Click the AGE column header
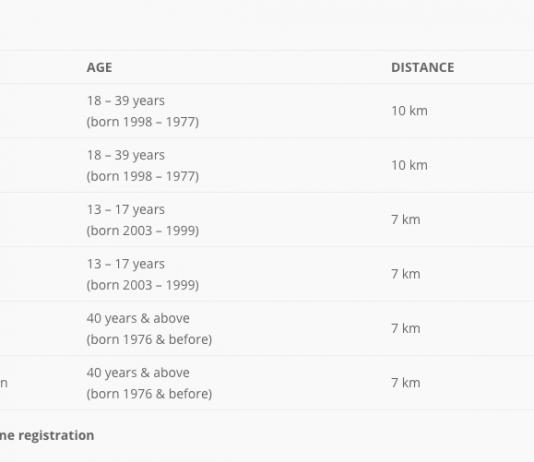 (99, 67)
